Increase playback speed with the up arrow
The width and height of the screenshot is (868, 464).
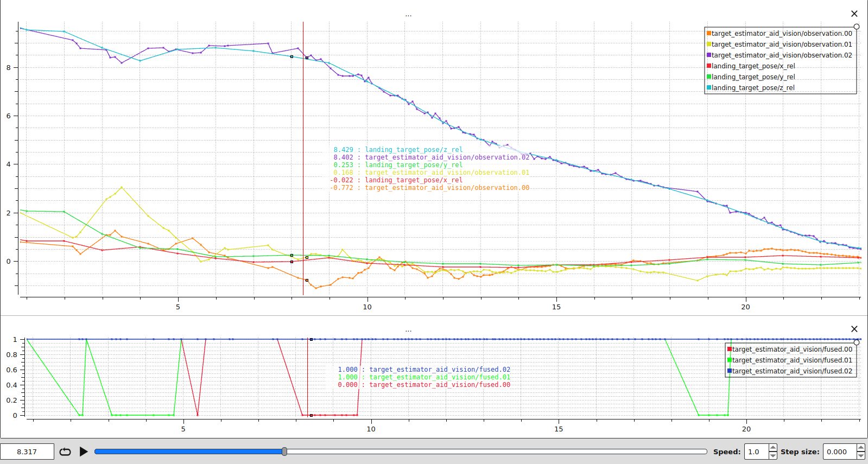tap(773, 448)
